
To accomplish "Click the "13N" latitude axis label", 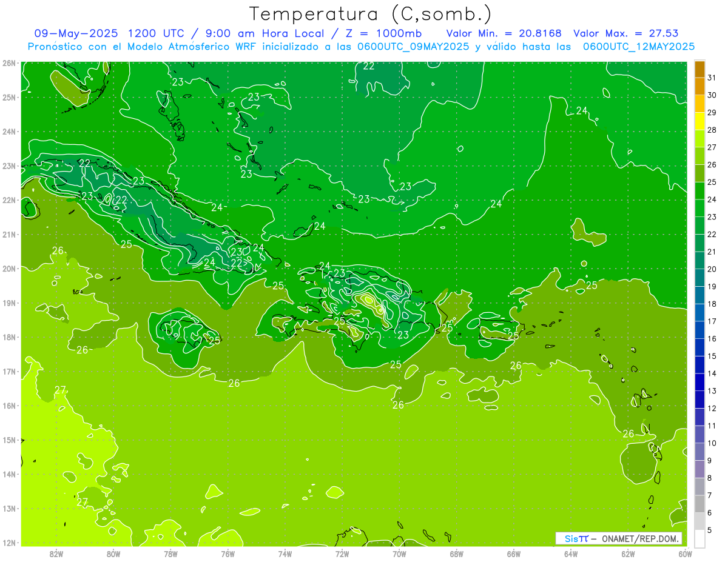I will coord(9,508).
